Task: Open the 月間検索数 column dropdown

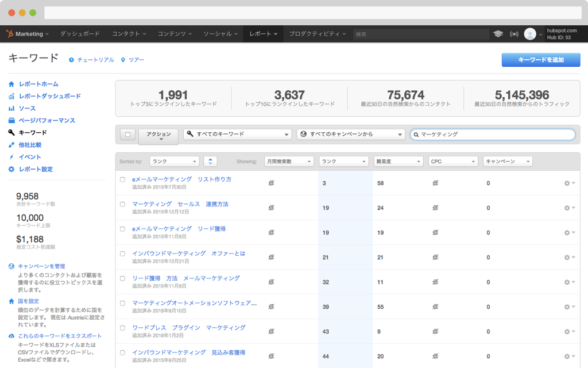Action: (x=289, y=162)
